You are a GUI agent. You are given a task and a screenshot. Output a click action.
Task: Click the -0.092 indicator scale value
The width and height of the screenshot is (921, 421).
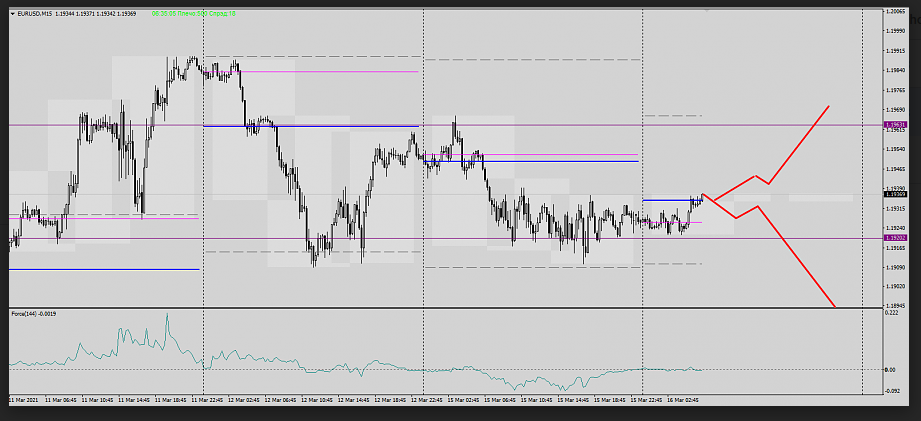point(891,391)
